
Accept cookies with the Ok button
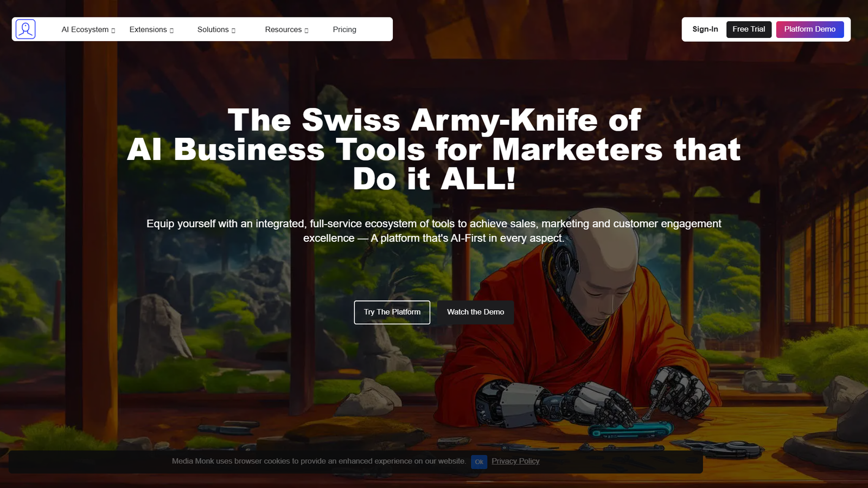tap(479, 462)
